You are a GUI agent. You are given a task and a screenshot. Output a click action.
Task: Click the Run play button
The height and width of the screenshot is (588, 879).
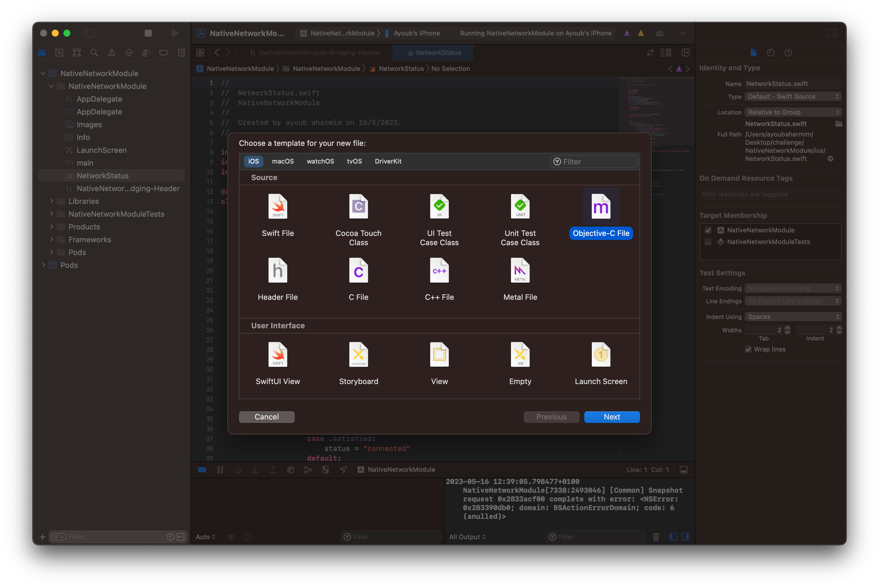tap(175, 33)
